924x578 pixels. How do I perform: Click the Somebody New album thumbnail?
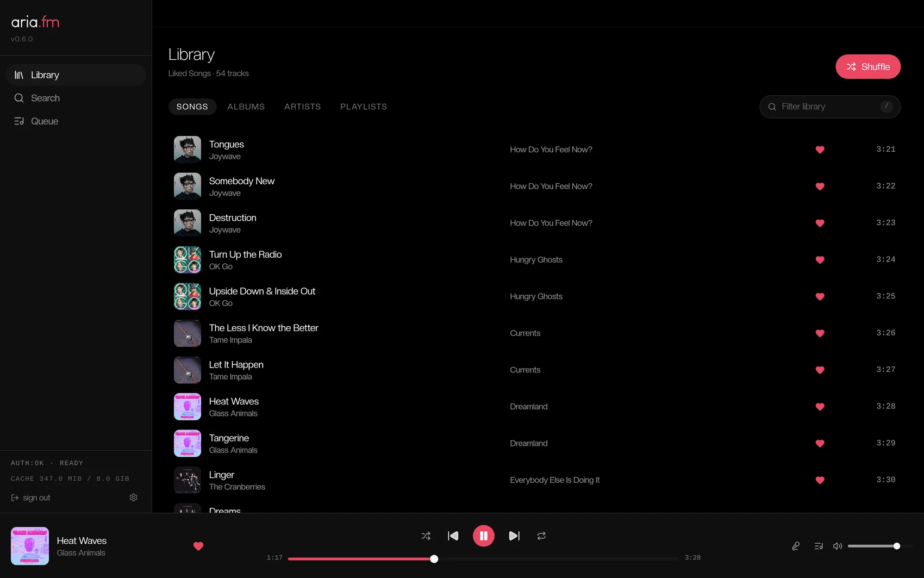188,187
